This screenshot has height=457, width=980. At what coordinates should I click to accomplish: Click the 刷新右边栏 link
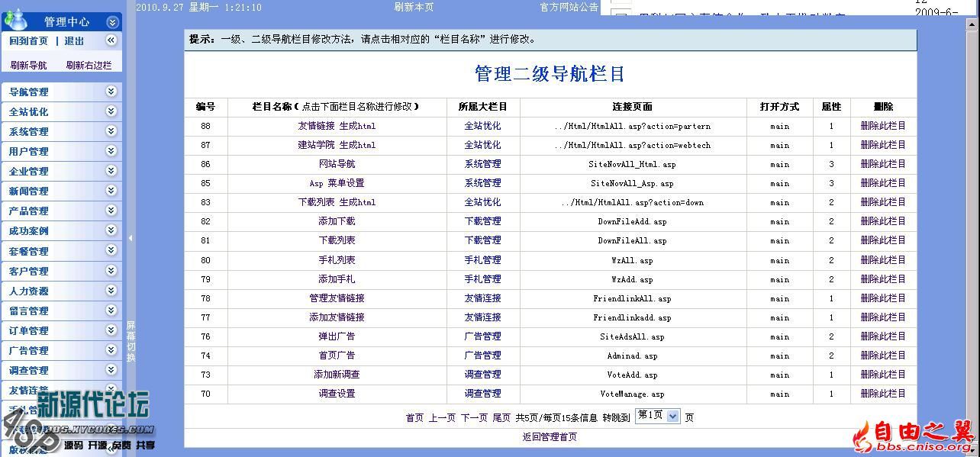pyautogui.click(x=89, y=66)
